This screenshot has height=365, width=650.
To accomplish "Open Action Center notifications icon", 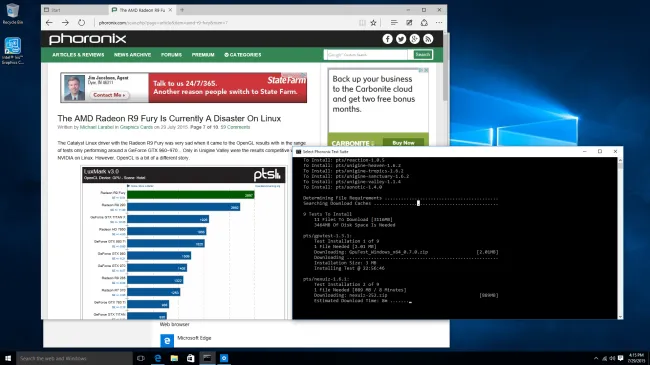I will coord(620,358).
